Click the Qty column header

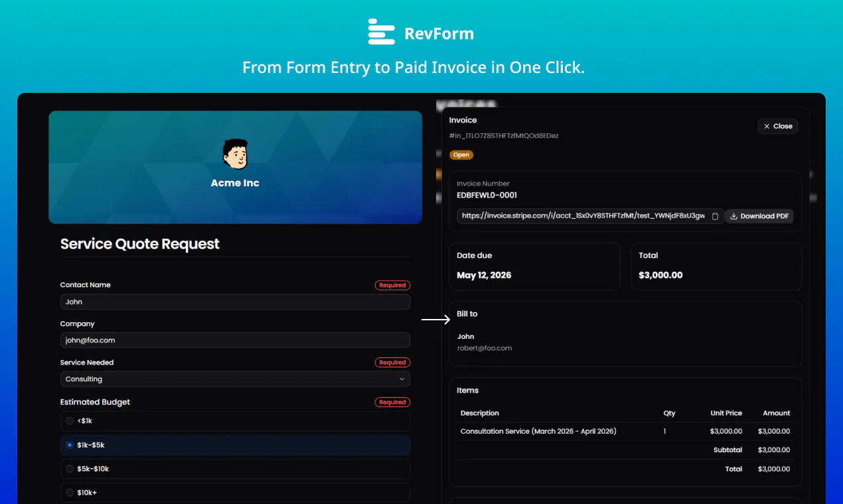coord(669,413)
